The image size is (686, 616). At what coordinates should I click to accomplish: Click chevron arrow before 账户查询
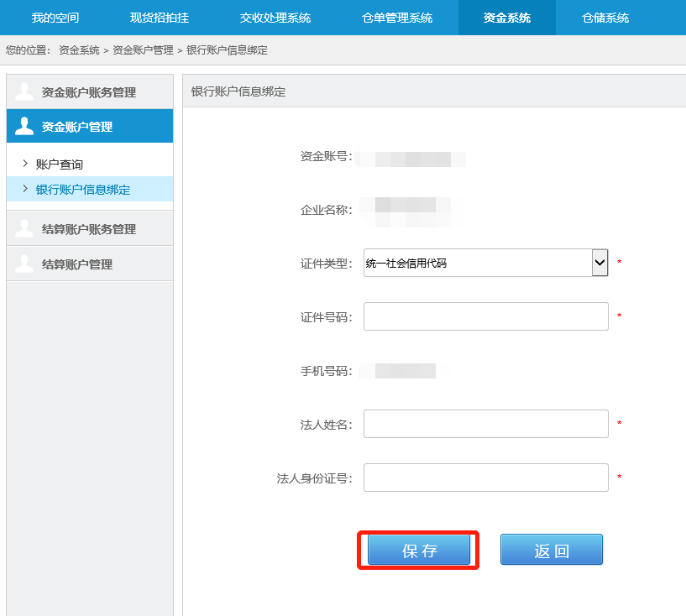coord(25,164)
